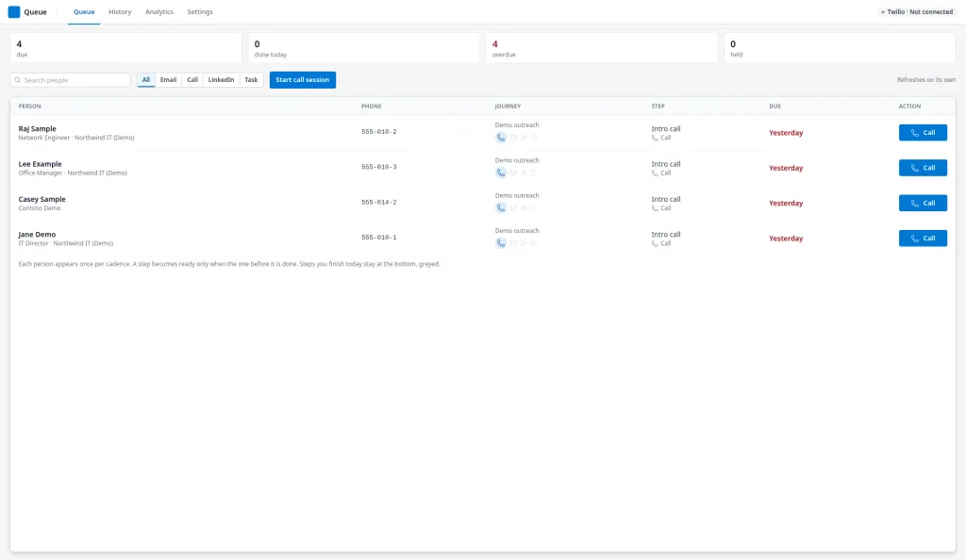Filter queue by LinkedIn
The image size is (966, 560).
221,80
